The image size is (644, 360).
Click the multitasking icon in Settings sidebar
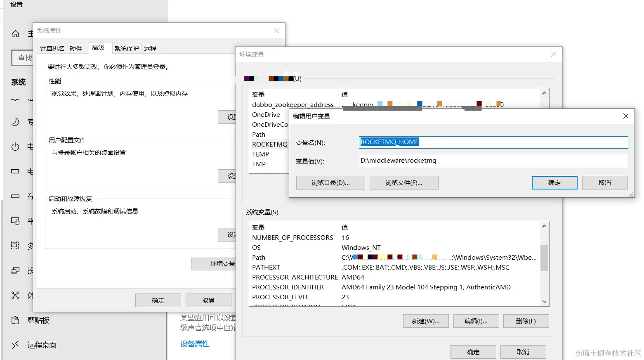tap(15, 246)
